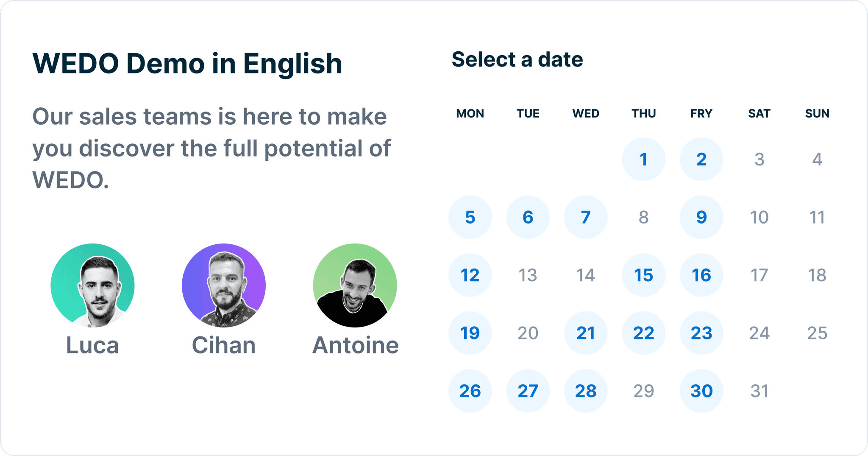Select the 28th available slot

pos(585,391)
